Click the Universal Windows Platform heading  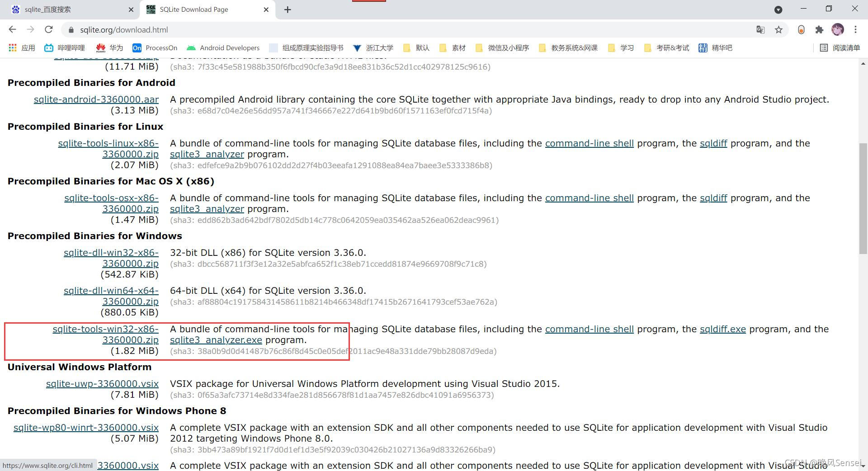click(80, 367)
